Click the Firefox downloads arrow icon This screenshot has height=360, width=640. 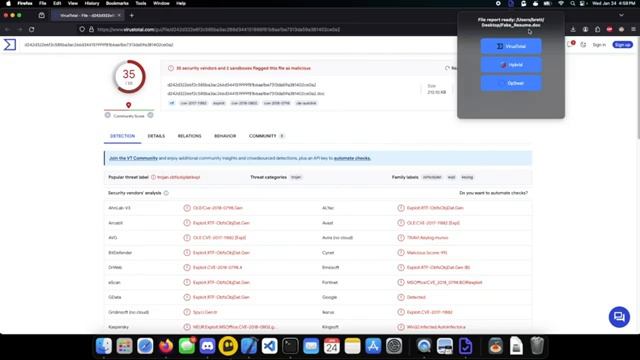573,29
